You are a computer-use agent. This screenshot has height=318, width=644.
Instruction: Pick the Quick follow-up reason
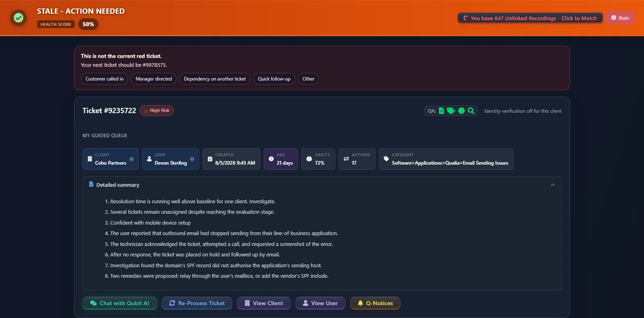274,79
